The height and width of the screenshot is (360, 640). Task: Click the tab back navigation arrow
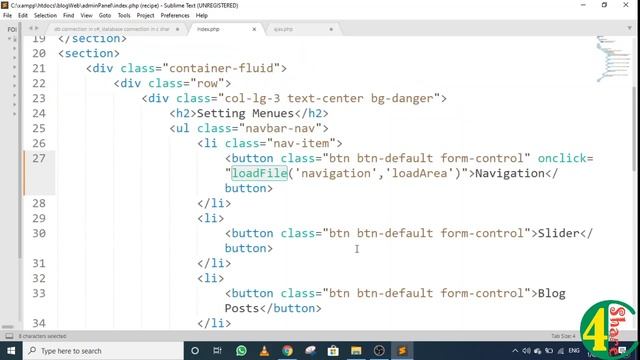point(31,28)
